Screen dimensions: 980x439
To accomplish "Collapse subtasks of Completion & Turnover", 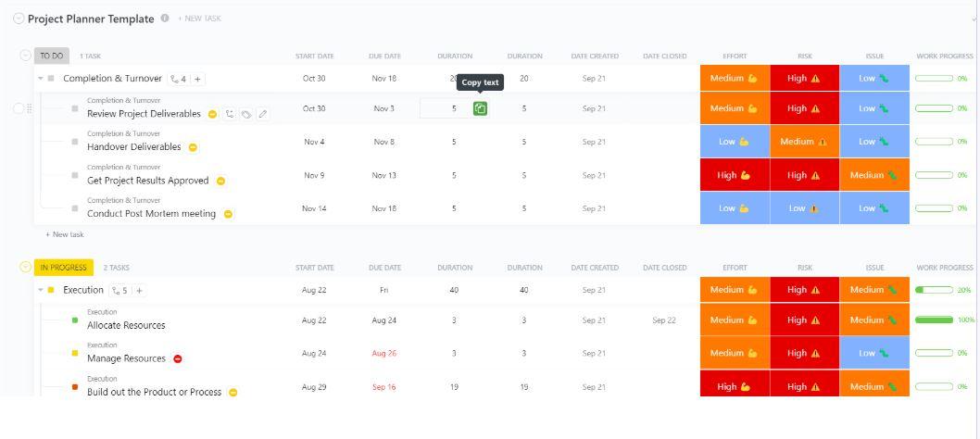I will (x=41, y=79).
